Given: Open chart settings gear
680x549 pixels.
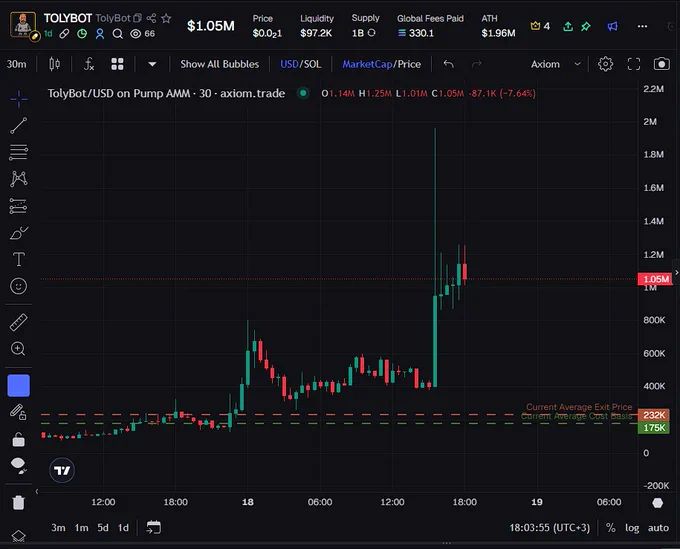Looking at the screenshot, I should pyautogui.click(x=605, y=64).
